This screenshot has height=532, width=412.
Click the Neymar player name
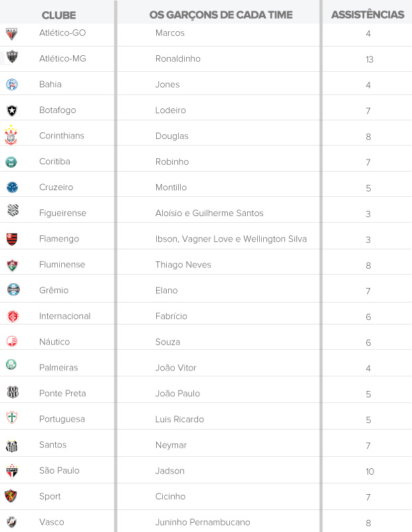(171, 445)
